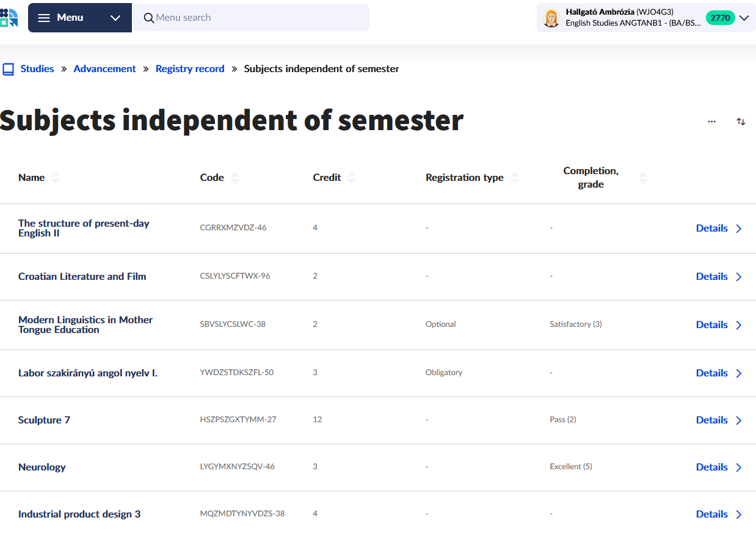Click the green 2770 badge

click(x=720, y=18)
